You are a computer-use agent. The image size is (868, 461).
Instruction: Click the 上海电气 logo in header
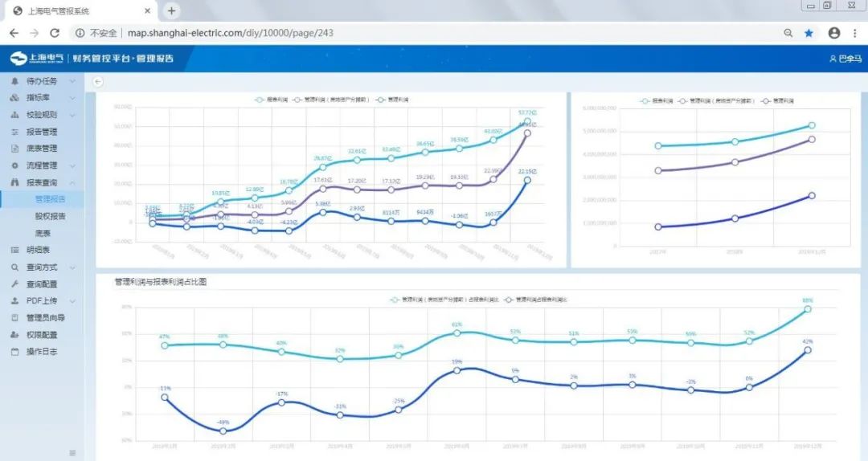37,58
